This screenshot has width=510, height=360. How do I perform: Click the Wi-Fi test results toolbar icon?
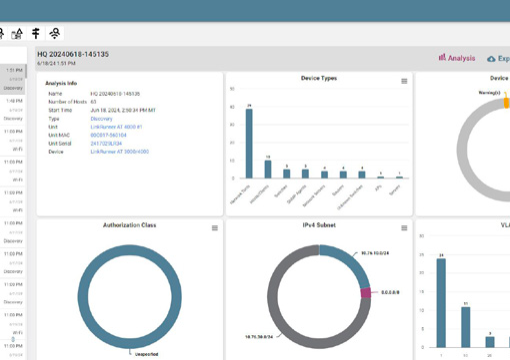(55, 33)
